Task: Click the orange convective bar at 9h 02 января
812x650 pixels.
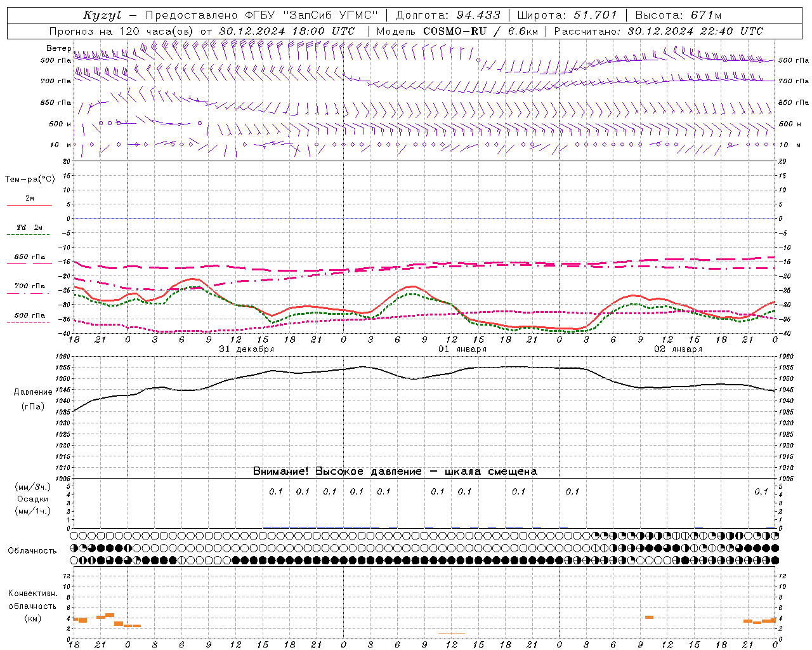Action: coord(649,617)
